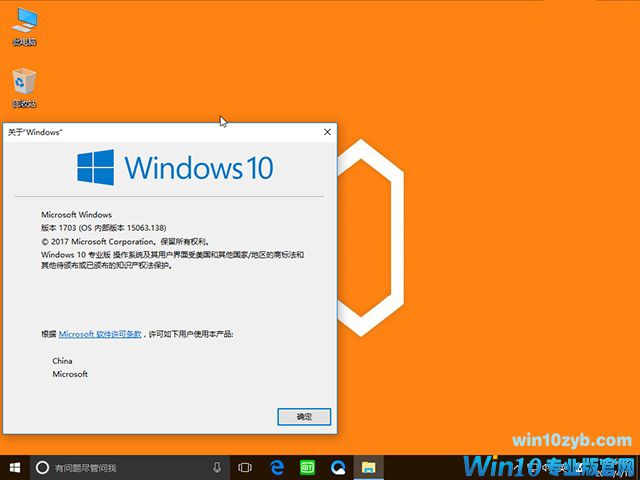
Task: Open the blue browser icon beside iQIYI
Action: coord(338,467)
